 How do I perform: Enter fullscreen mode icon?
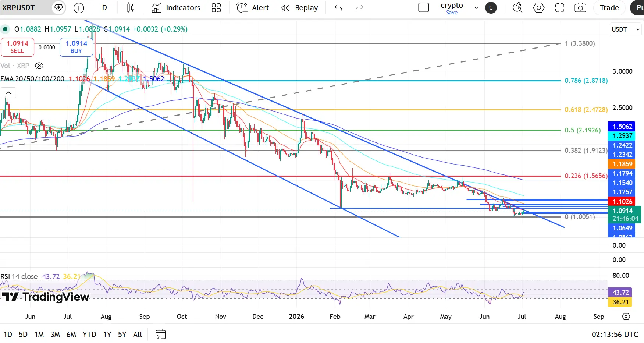(560, 8)
